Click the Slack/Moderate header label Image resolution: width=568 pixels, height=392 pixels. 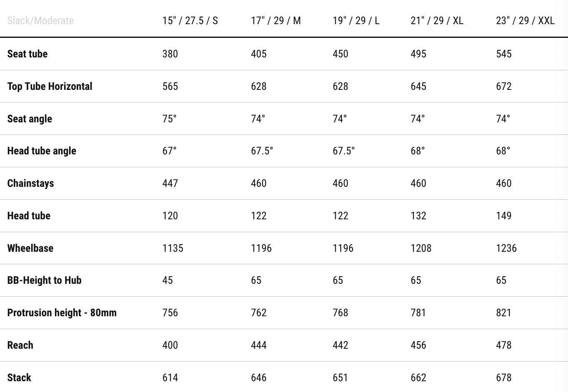40,21
